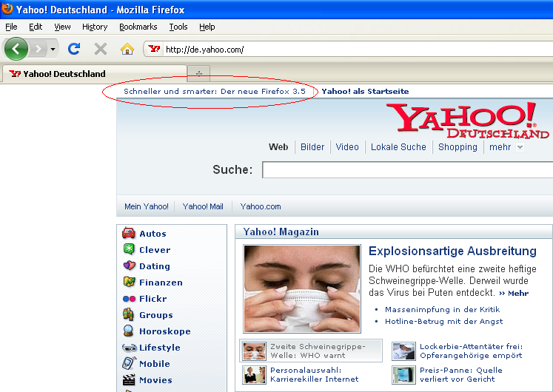Click the masked woman news photo

(x=302, y=290)
